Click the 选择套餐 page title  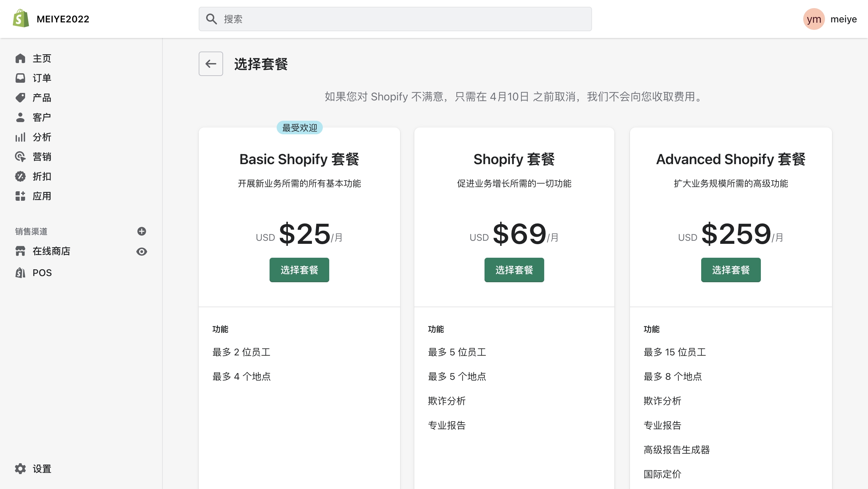tap(261, 64)
